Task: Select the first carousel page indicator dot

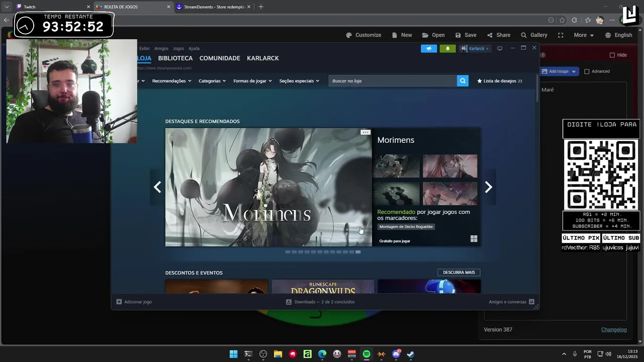Action: [x=288, y=252]
